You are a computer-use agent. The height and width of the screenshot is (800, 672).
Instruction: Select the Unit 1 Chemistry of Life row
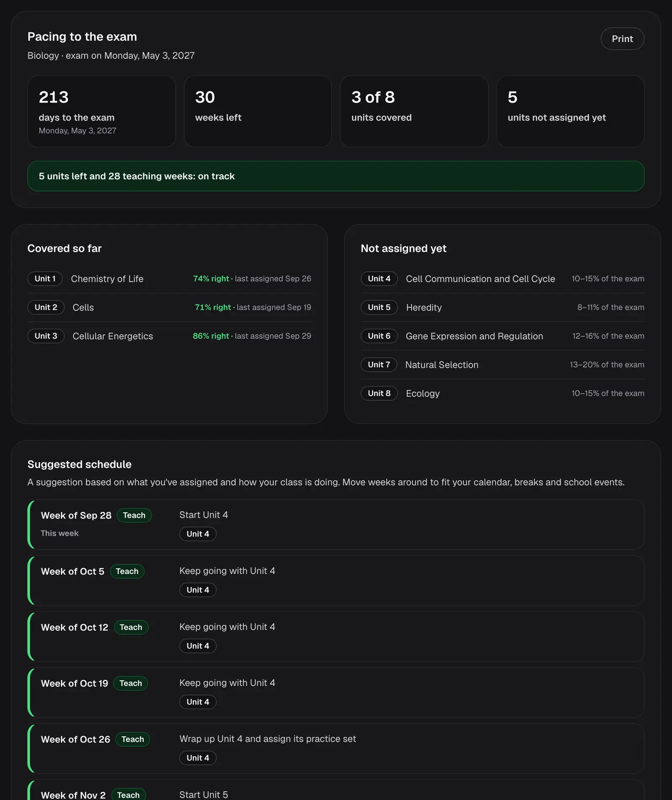[x=169, y=278]
